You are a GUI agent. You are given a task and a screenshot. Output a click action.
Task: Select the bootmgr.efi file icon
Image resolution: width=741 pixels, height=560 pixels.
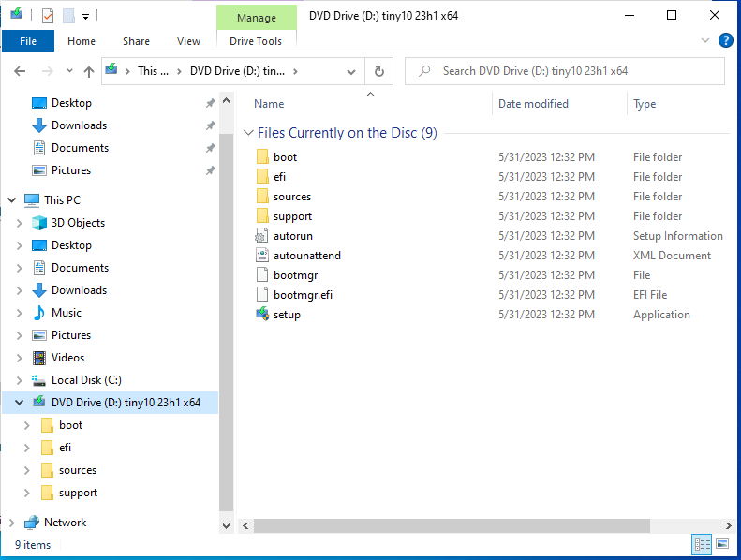(x=262, y=294)
